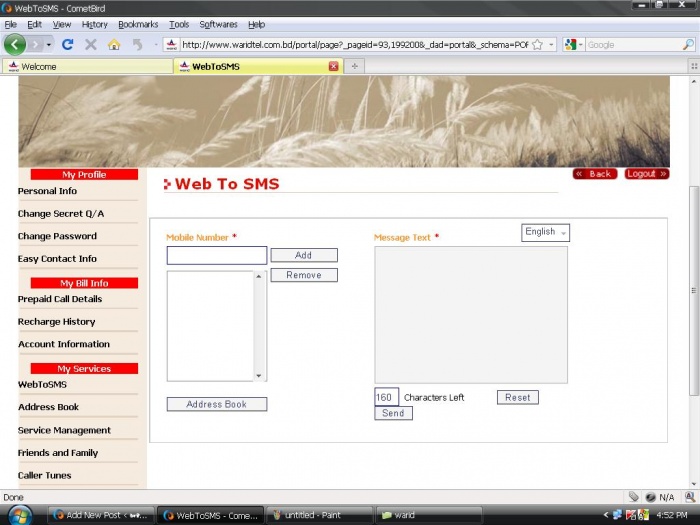Open the Edit menu
Viewport: 700px width, 525px height.
click(34, 25)
